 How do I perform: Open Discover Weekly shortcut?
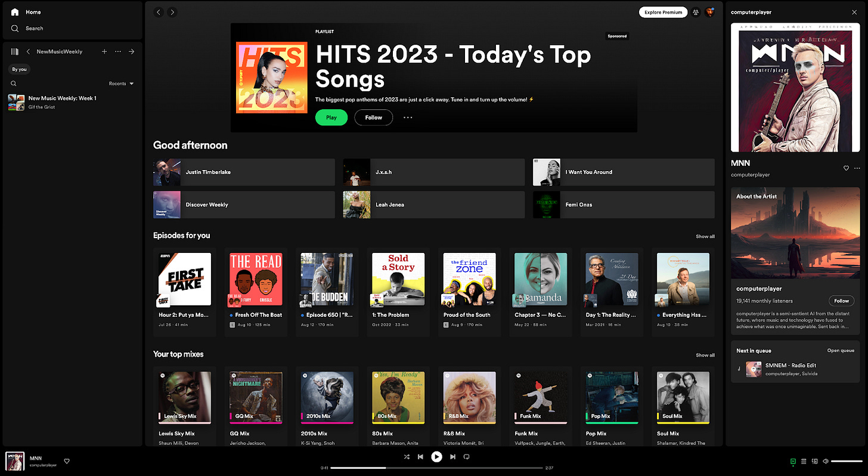click(244, 205)
